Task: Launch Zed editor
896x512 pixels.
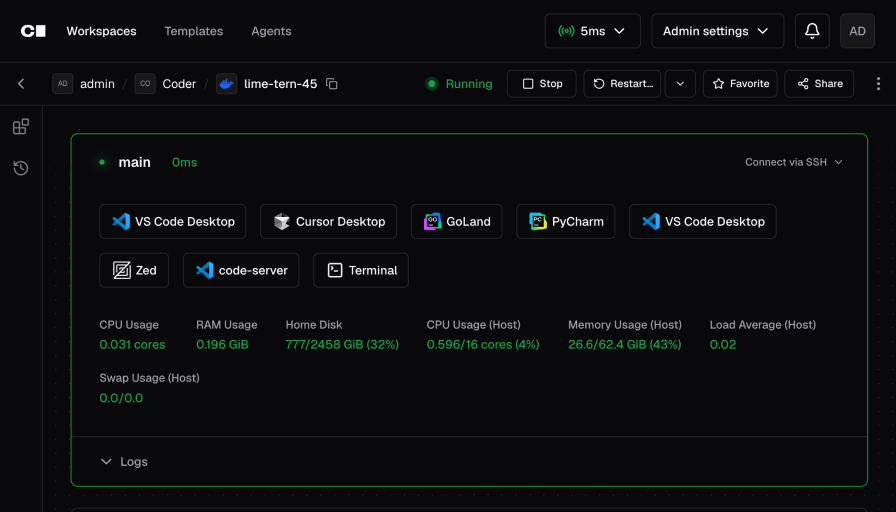Action: [134, 270]
